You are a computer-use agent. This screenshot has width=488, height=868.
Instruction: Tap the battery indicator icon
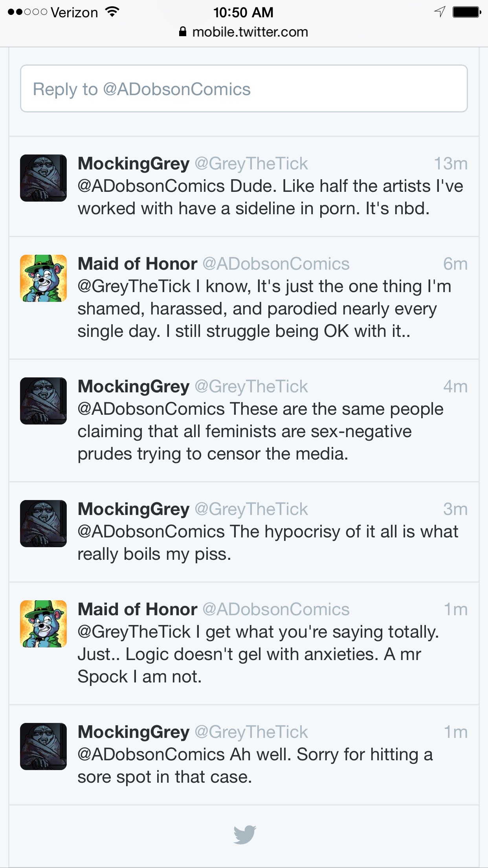[467, 12]
